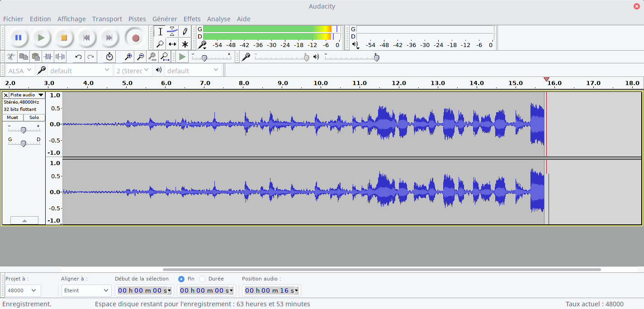Open the Pistes menu

point(137,19)
